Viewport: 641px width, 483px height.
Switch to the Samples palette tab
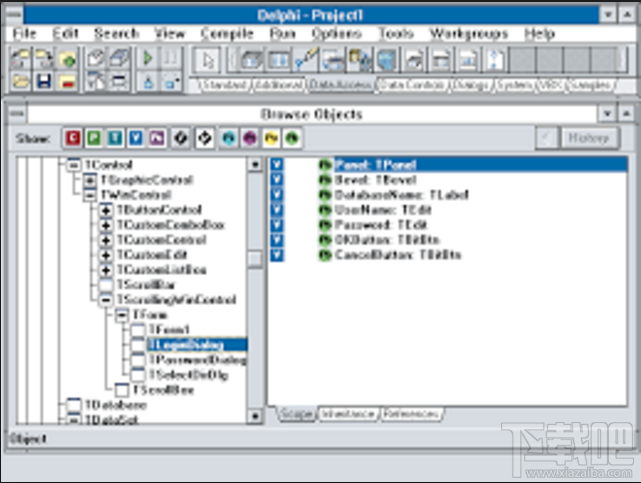(x=591, y=85)
